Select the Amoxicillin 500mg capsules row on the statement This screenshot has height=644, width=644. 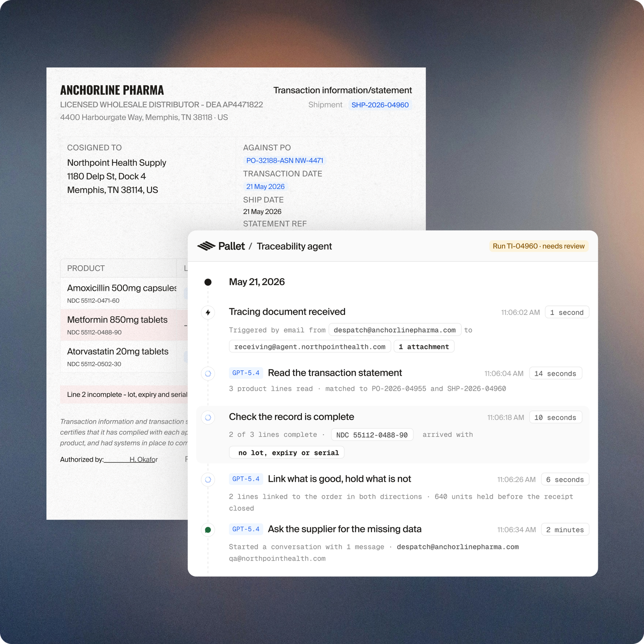124,293
